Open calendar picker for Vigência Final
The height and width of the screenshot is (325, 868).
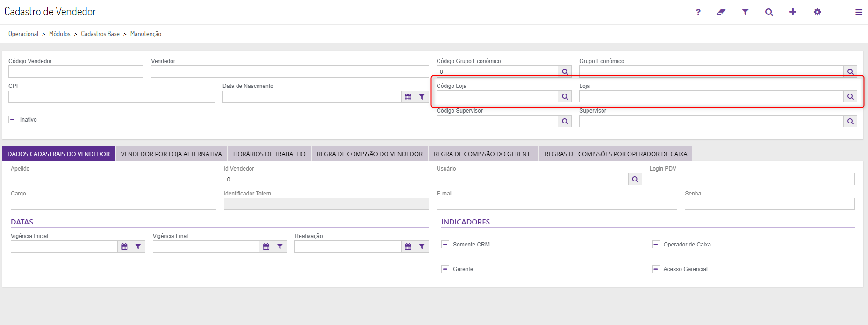point(266,246)
